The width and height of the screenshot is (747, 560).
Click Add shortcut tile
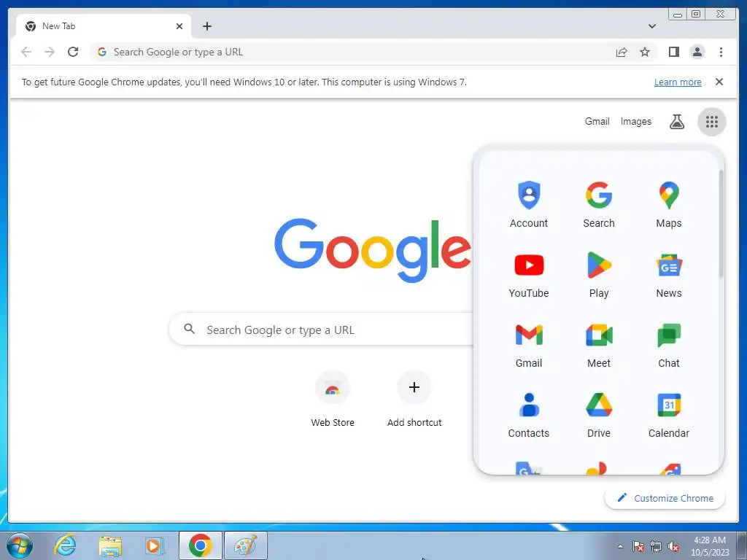point(414,399)
